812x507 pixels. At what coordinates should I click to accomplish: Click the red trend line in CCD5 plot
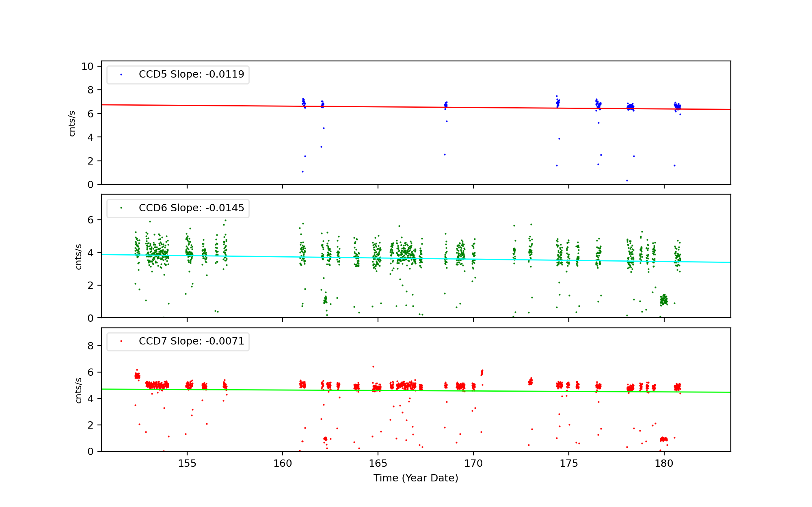[203, 106]
